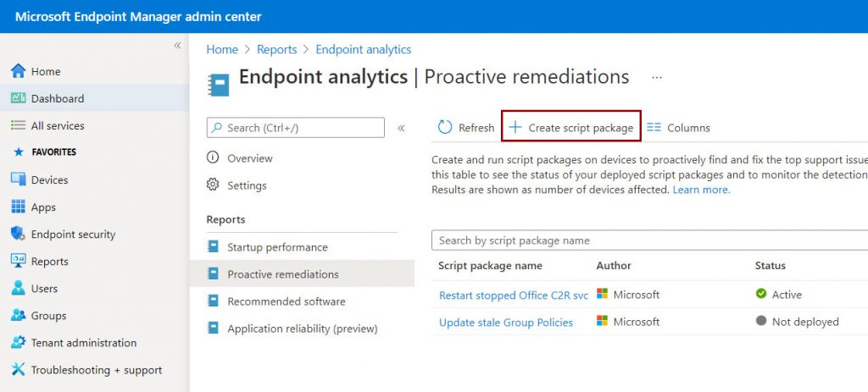The image size is (868, 392).
Task: Open the Columns list icon
Action: pos(654,127)
